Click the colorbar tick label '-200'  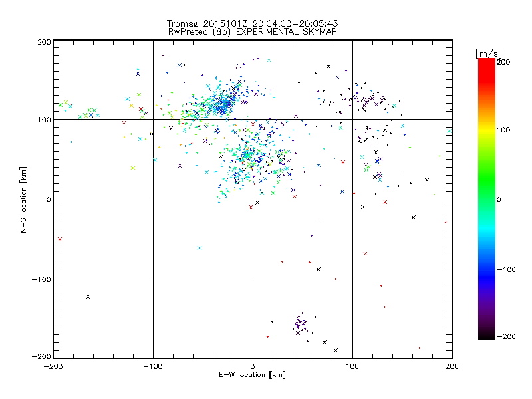506,336
